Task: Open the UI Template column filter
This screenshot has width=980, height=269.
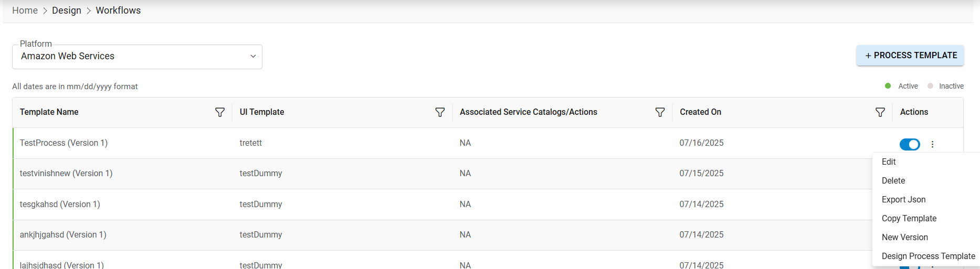Action: coord(440,112)
